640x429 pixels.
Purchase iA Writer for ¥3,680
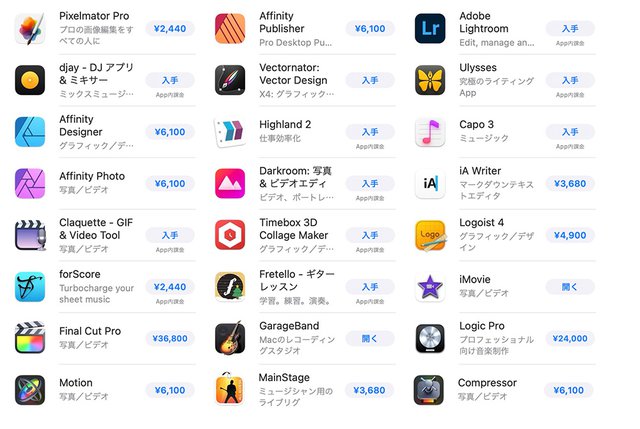point(570,184)
